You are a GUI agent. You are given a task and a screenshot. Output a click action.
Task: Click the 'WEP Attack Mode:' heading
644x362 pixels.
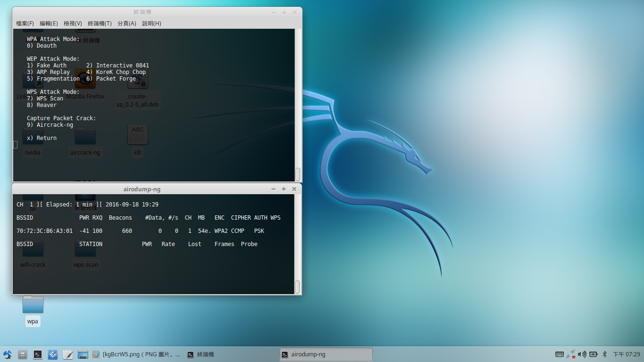click(53, 59)
